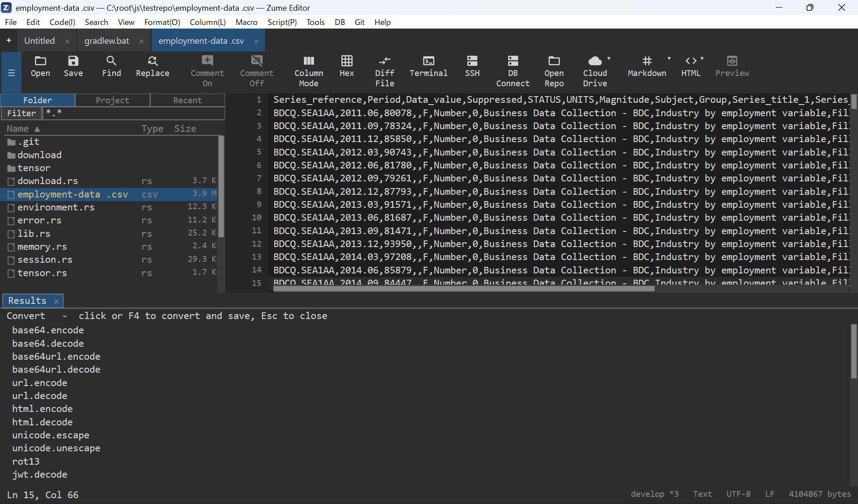Choose jwt.decode conversion
Screen dimensions: 858x504
point(40,475)
